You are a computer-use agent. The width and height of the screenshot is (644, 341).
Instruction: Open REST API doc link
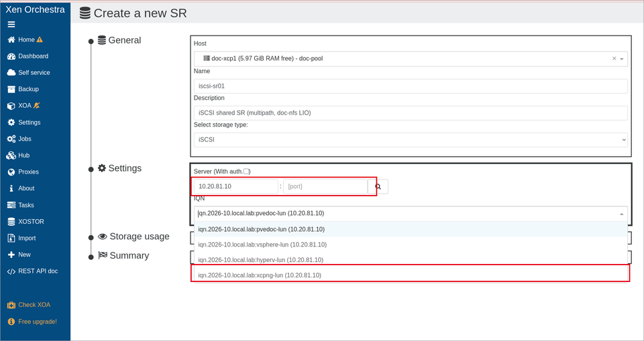click(38, 271)
